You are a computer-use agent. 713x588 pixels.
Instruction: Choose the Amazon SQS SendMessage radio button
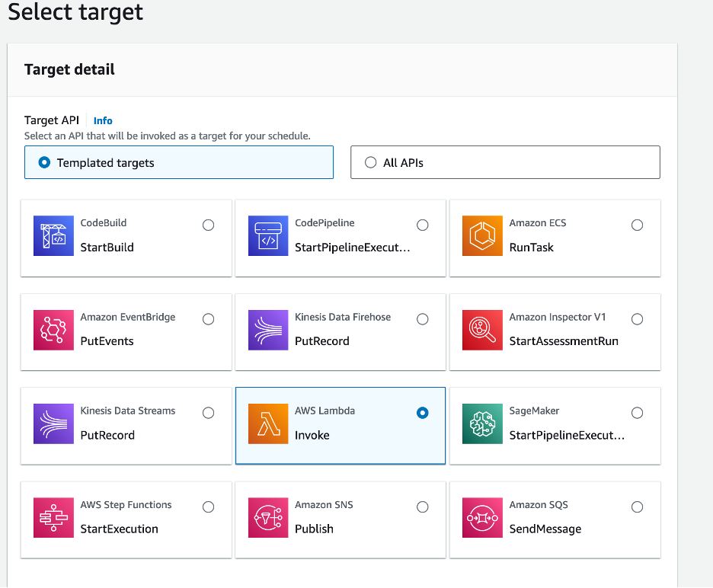[637, 507]
